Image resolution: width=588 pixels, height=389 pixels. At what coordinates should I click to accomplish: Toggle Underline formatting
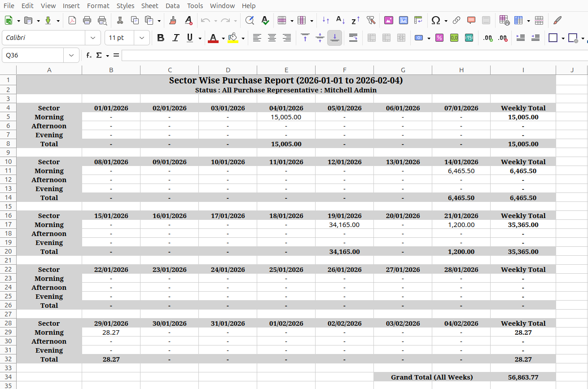190,38
